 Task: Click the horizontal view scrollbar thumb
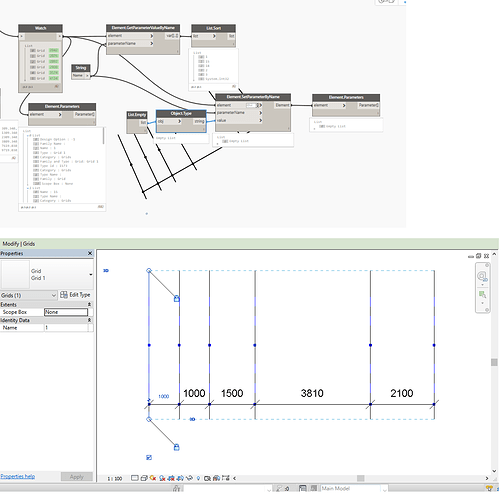tap(360, 478)
